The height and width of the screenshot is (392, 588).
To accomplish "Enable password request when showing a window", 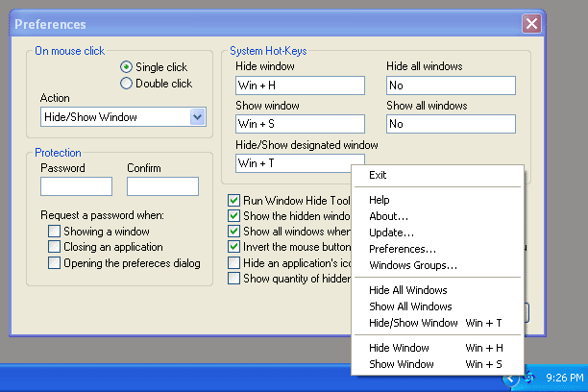I will 54,232.
